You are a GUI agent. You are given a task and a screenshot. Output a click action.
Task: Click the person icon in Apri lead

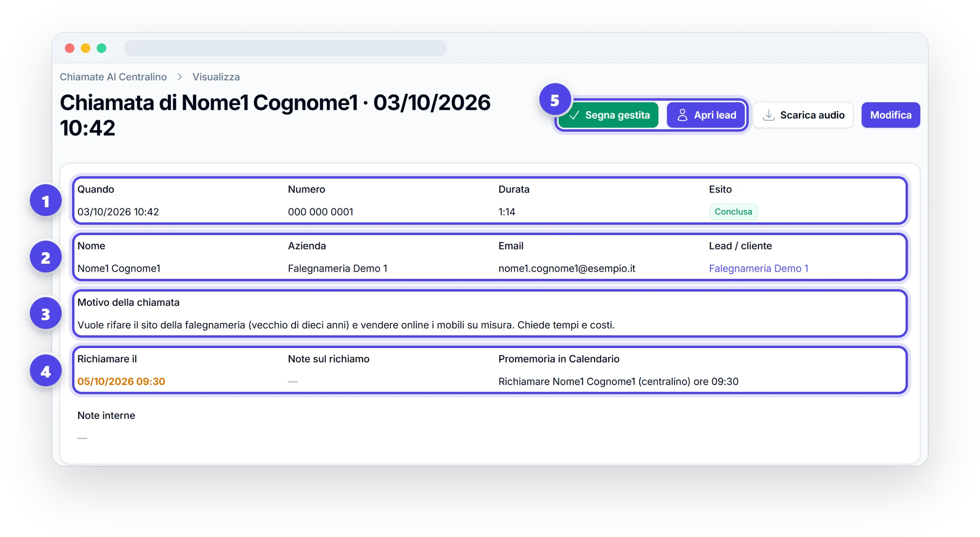click(682, 115)
